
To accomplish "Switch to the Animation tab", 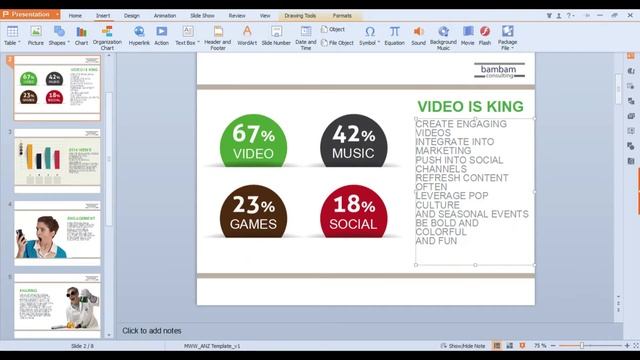I will 165,16.
